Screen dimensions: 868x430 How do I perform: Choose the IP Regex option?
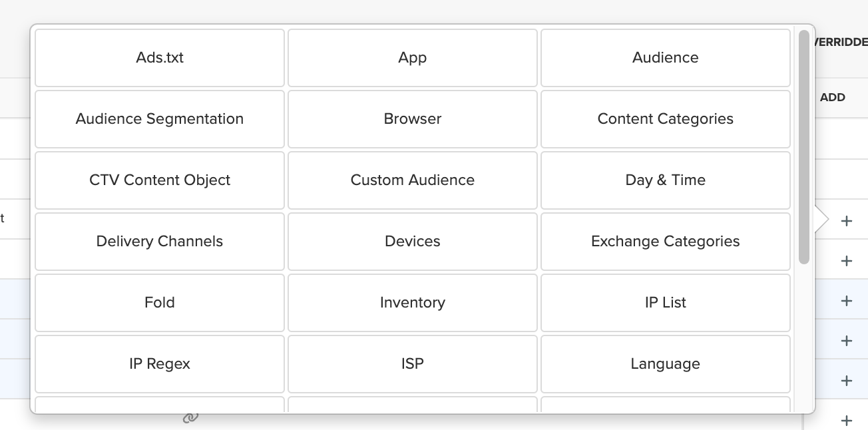pos(160,364)
